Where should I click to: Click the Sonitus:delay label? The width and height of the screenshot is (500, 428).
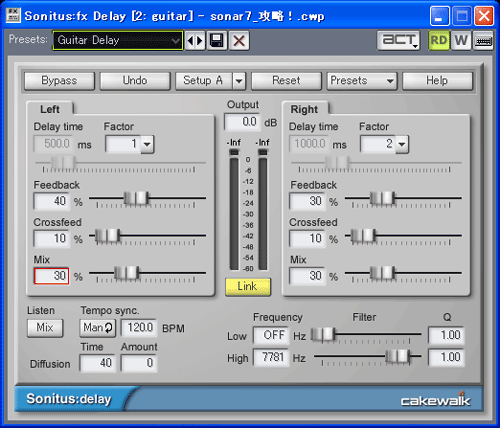coord(69,399)
